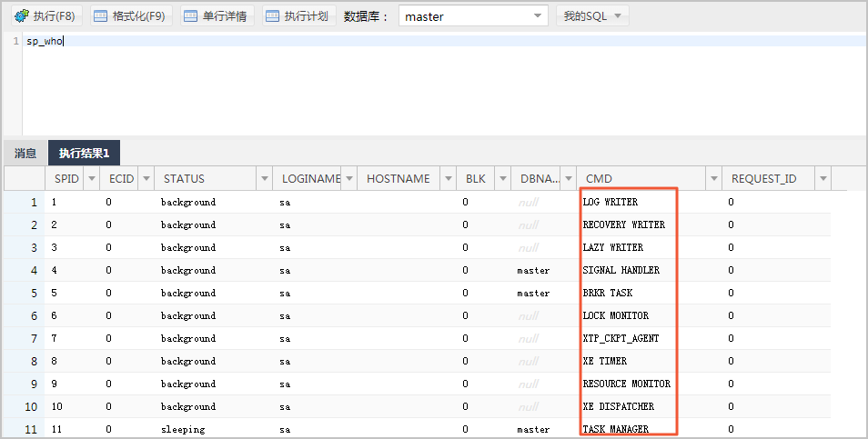Select the RECOVERY WRITER cell
The width and height of the screenshot is (868, 439).
click(x=624, y=224)
